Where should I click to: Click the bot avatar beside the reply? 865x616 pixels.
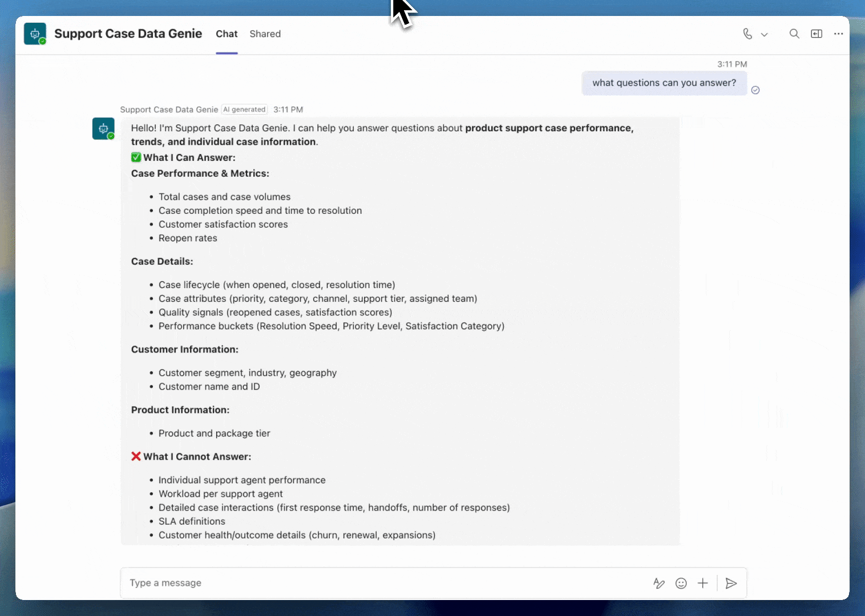(x=103, y=128)
